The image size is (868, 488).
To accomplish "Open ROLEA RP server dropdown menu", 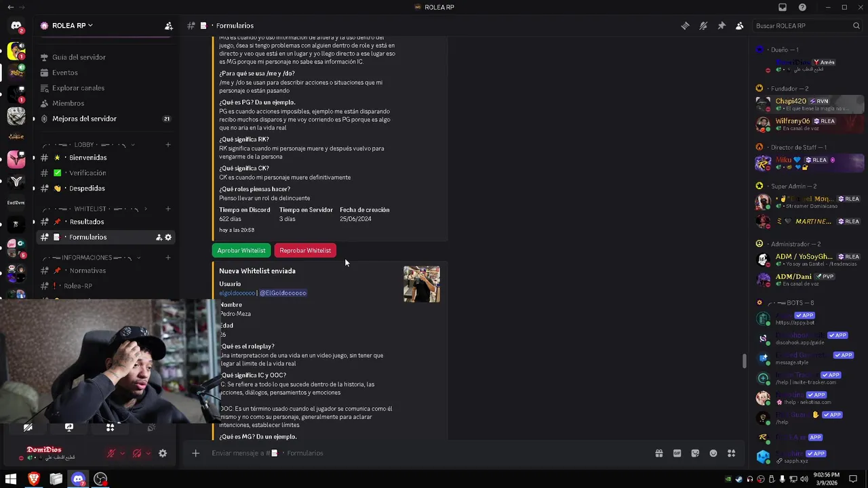I will [x=66, y=26].
